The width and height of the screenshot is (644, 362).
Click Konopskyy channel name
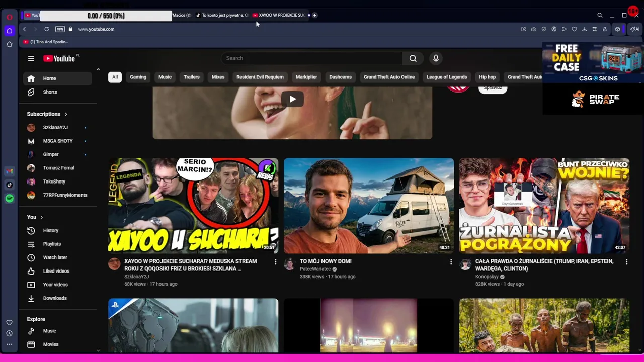pos(487,277)
